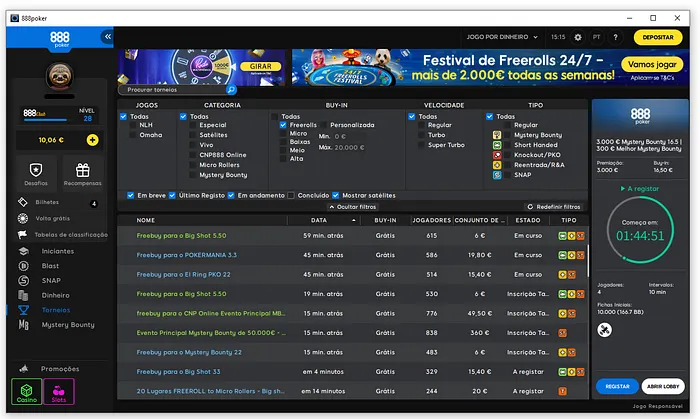This screenshot has width=700, height=419.
Task: Toggle the Último Registo checkbox
Action: 172,195
